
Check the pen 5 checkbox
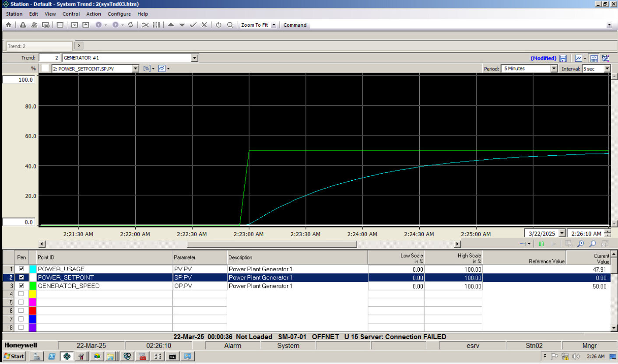tap(21, 302)
